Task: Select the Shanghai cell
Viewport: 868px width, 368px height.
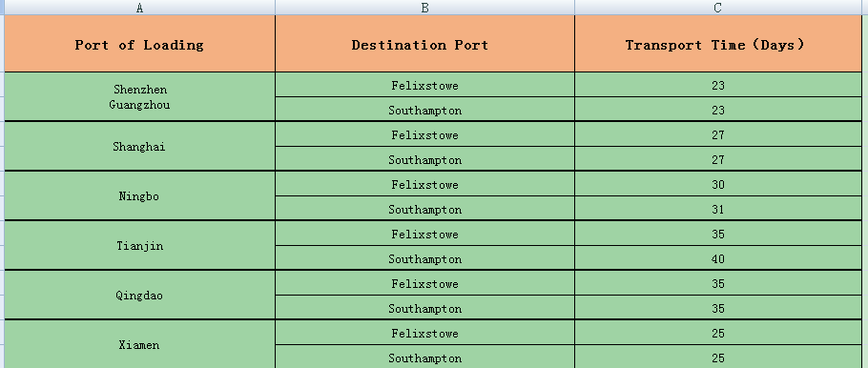Action: (x=139, y=147)
